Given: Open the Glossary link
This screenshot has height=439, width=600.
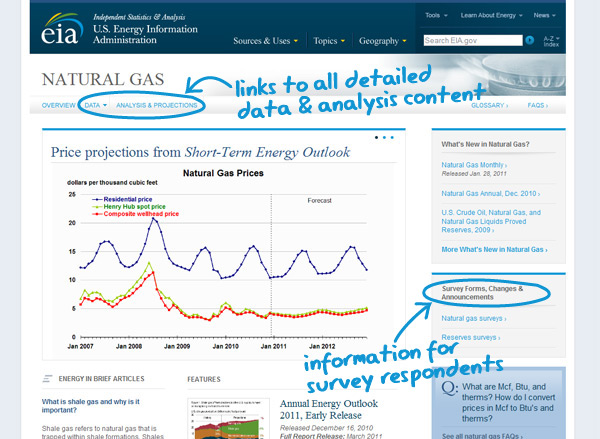Looking at the screenshot, I should (489, 105).
